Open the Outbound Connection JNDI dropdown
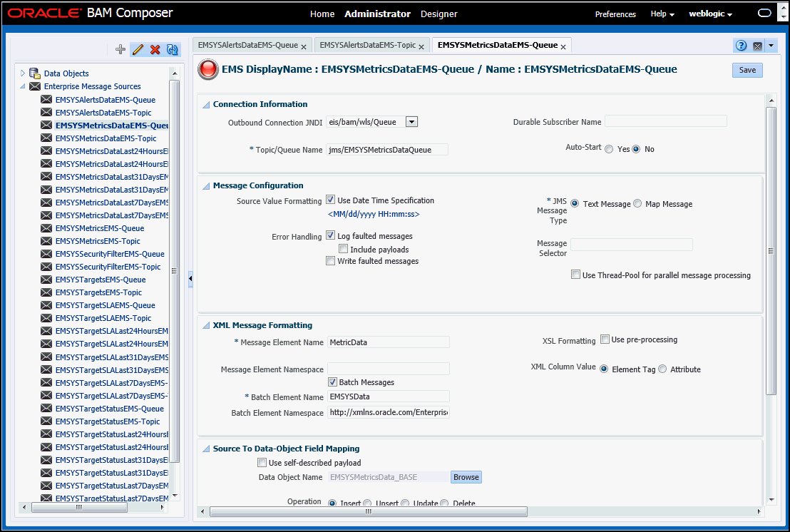This screenshot has width=790, height=532. 411,121
